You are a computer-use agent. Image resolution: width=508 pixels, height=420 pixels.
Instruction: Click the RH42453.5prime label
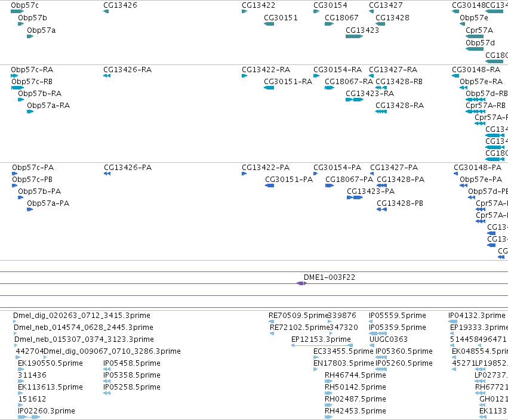click(355, 411)
